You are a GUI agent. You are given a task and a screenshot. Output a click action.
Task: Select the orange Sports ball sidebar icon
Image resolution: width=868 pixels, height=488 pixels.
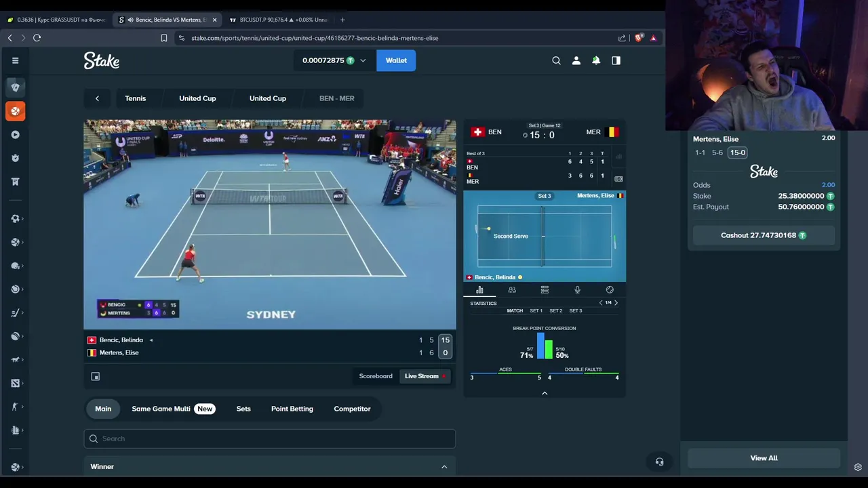point(15,111)
